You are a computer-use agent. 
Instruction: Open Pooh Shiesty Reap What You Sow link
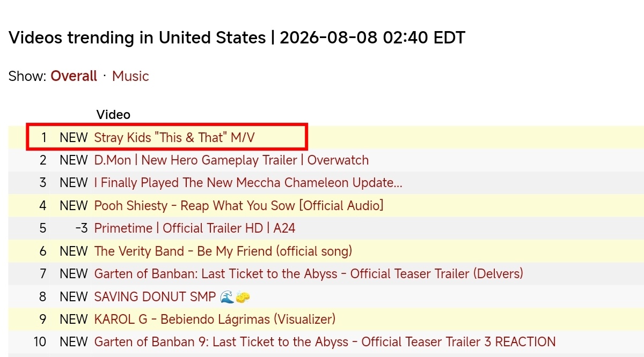[239, 206]
